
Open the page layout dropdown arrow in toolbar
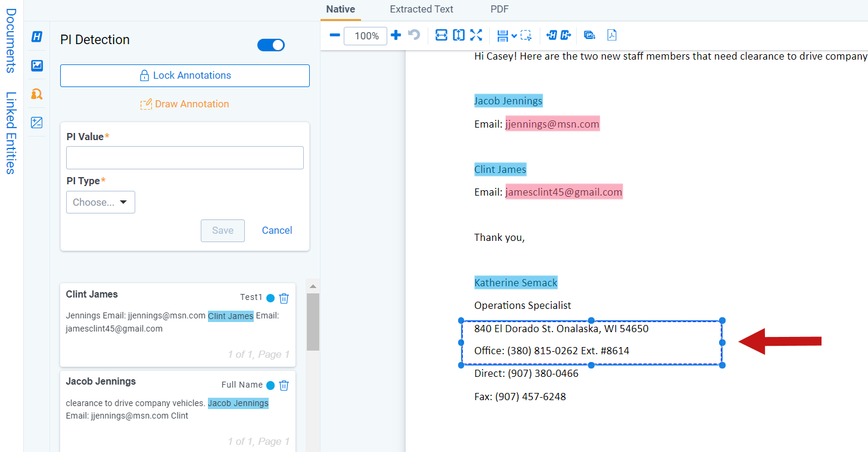point(514,36)
